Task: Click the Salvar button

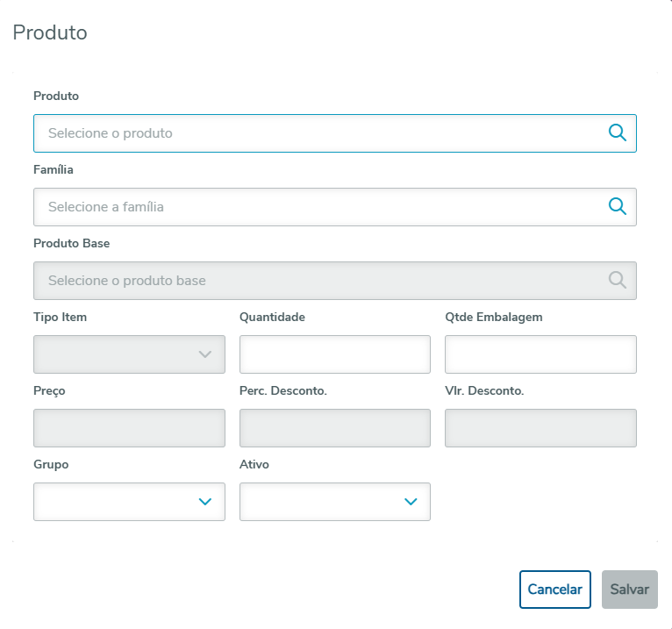Action: (629, 590)
